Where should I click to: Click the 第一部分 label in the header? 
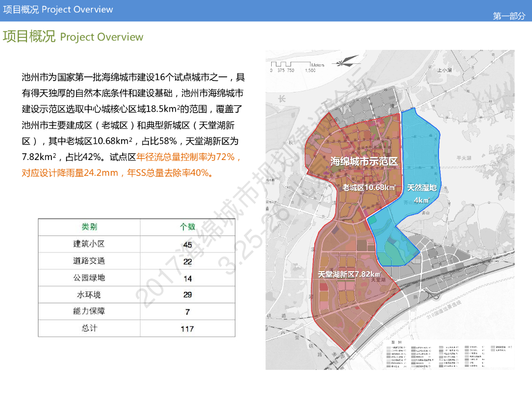[509, 16]
